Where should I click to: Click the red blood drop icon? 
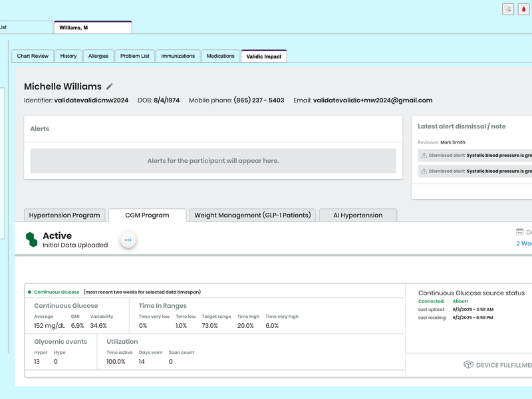coord(524,9)
